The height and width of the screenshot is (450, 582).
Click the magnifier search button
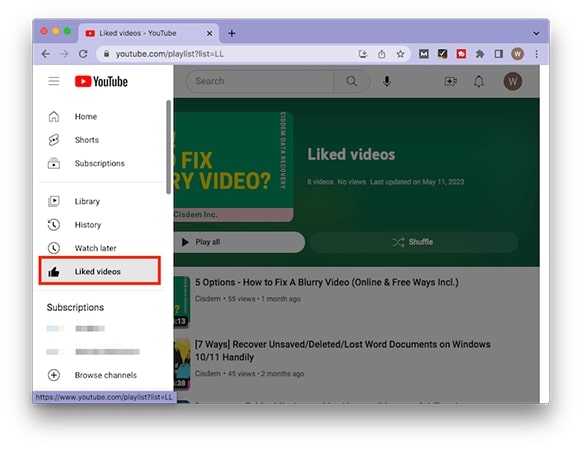[x=352, y=81]
